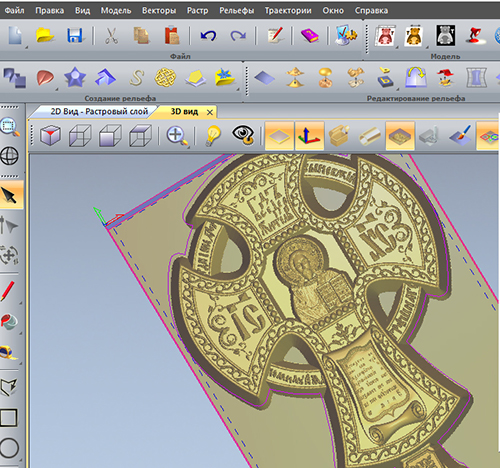
Task: Open the golden Celtic weave icon
Action: [x=165, y=78]
